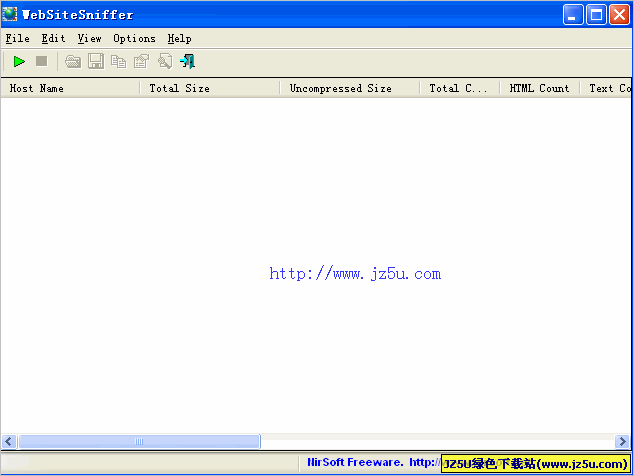Click the partially visible Text Co column header
This screenshot has height=476, width=634.
click(x=606, y=88)
